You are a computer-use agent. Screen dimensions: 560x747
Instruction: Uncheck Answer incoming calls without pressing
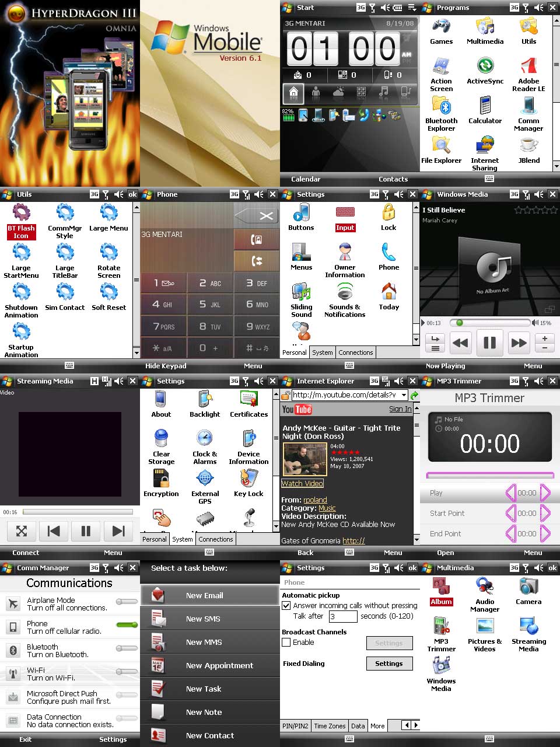(x=286, y=606)
